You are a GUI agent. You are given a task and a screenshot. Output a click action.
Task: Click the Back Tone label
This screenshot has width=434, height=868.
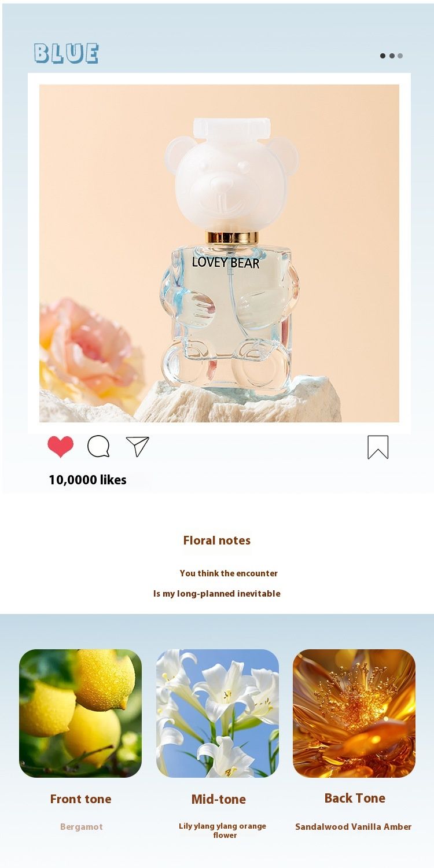[x=355, y=798]
